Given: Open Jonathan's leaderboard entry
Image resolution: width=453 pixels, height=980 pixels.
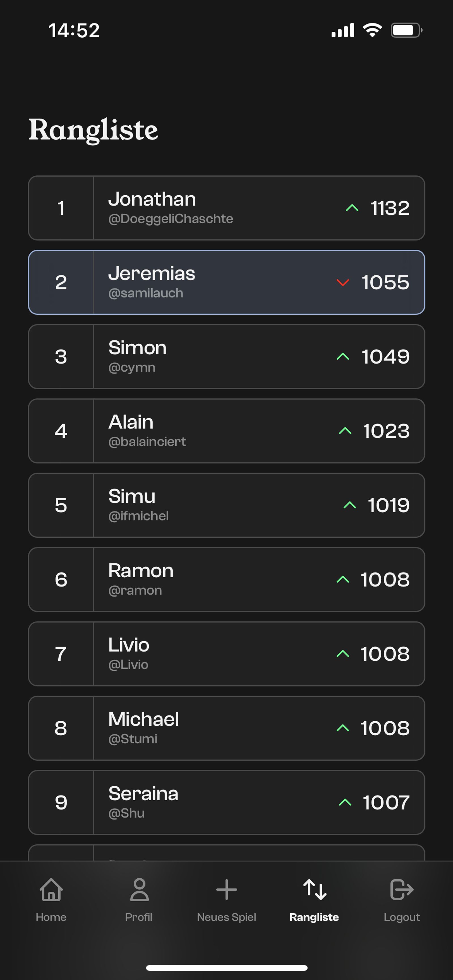Looking at the screenshot, I should tap(226, 208).
